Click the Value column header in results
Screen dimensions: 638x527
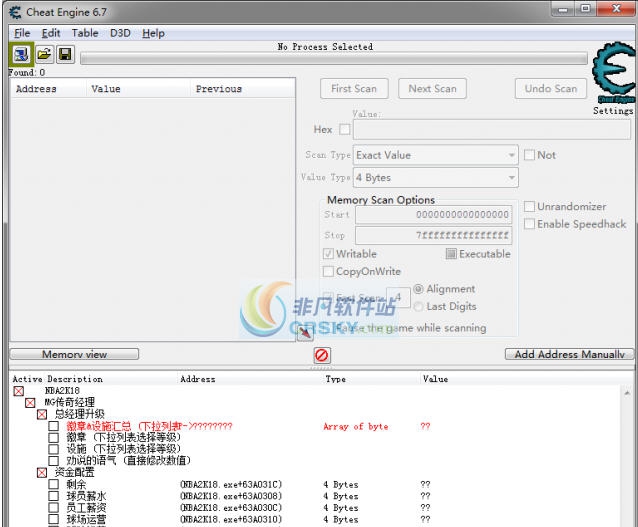point(106,89)
